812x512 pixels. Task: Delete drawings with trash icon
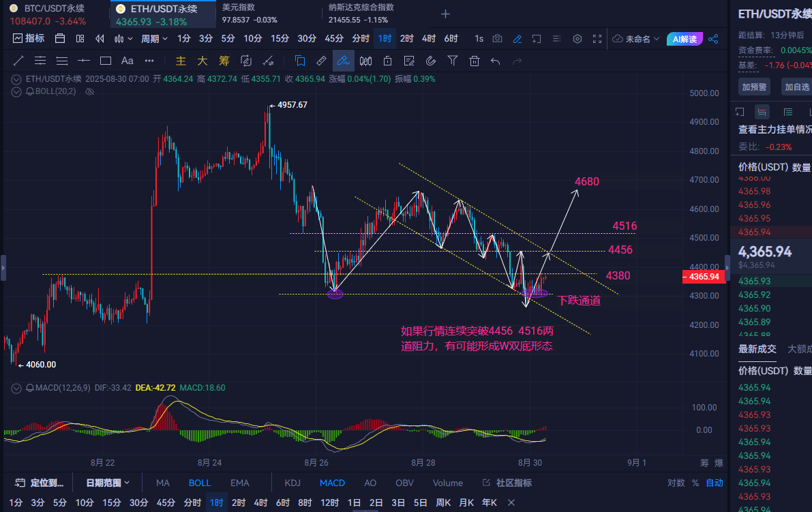click(474, 61)
